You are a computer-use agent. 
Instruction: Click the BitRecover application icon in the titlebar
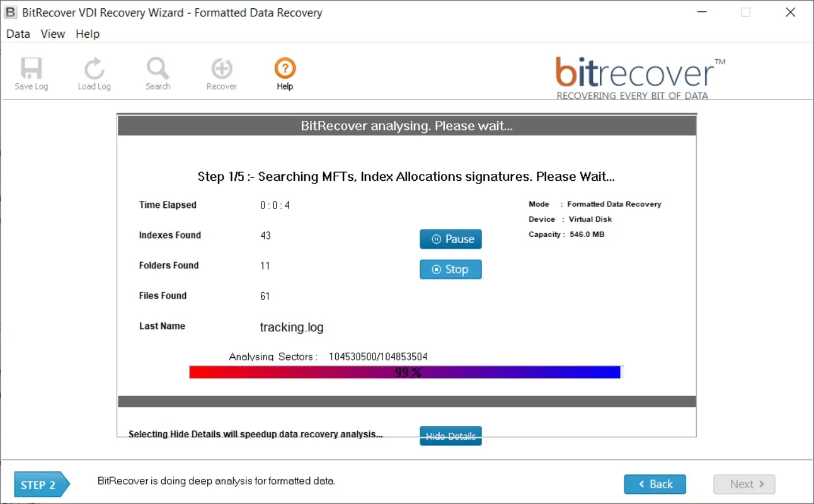[10, 12]
